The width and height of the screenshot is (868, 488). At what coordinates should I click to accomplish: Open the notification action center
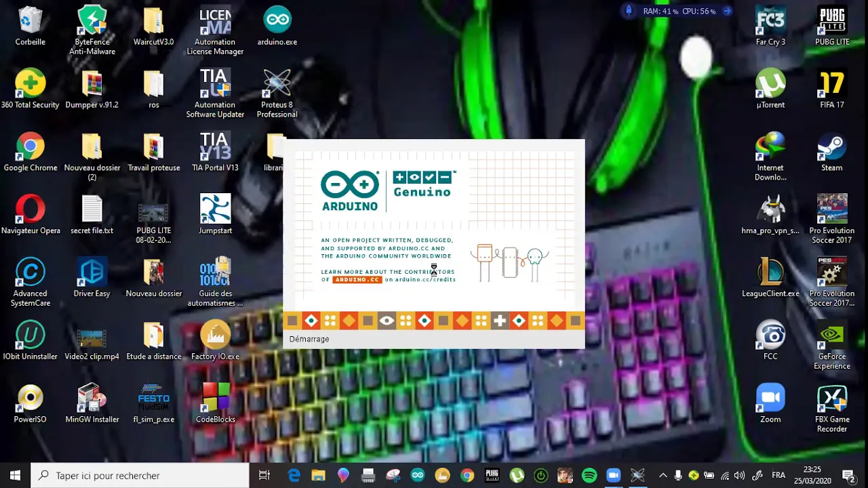848,476
